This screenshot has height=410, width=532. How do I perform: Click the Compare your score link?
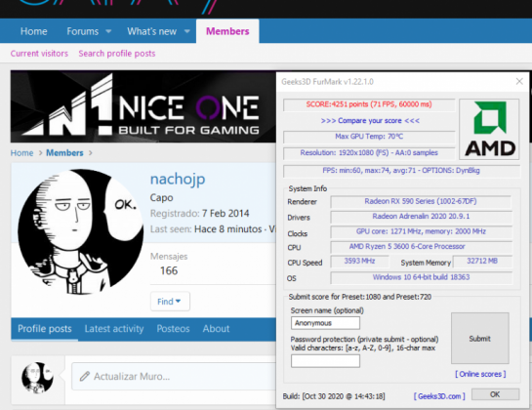[370, 121]
